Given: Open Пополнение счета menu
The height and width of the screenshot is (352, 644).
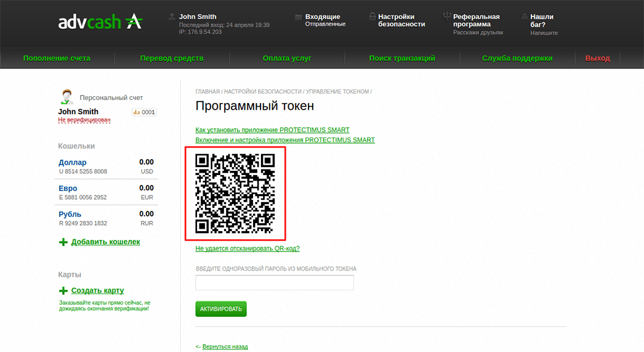Looking at the screenshot, I should pyautogui.click(x=57, y=59).
